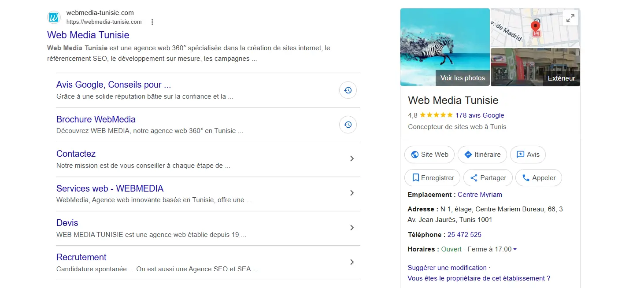Image resolution: width=644 pixels, height=288 pixels.
Task: Click the 4,8 rating number
Action: [x=413, y=115]
